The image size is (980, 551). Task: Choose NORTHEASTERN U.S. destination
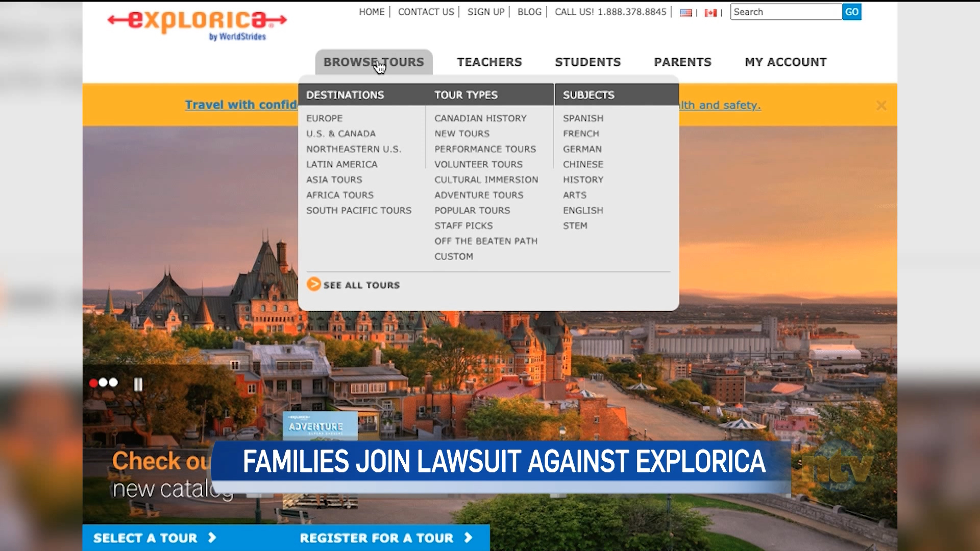point(354,149)
